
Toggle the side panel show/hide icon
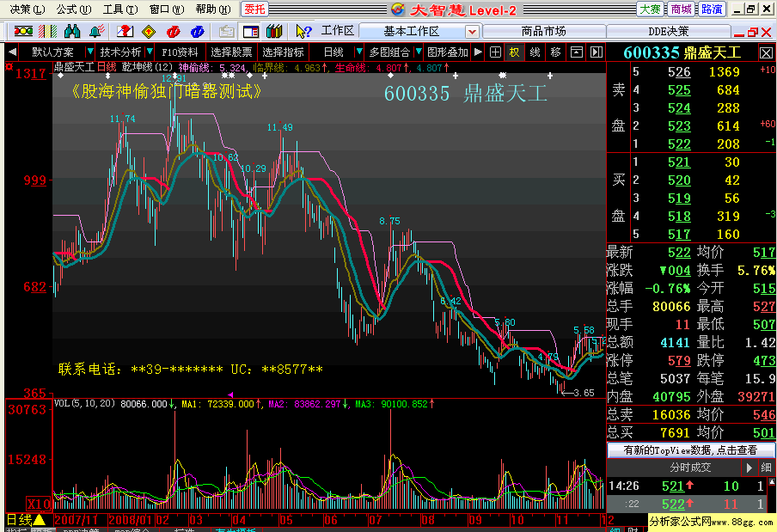[597, 52]
